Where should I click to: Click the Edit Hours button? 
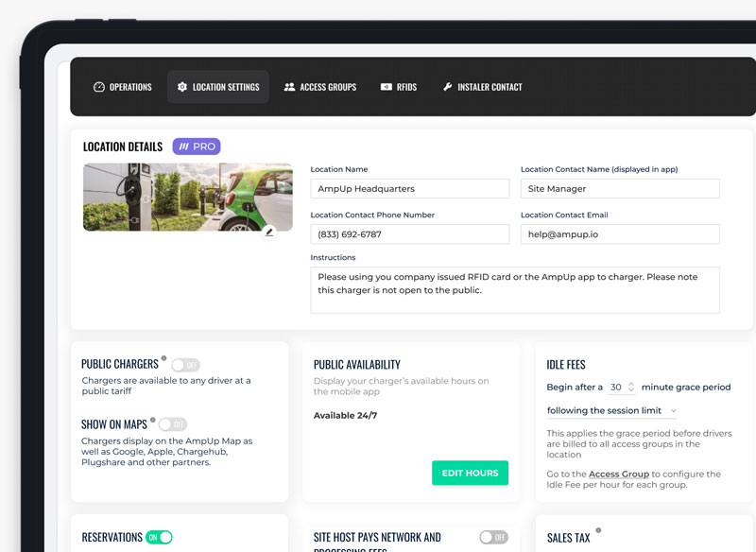(x=470, y=473)
